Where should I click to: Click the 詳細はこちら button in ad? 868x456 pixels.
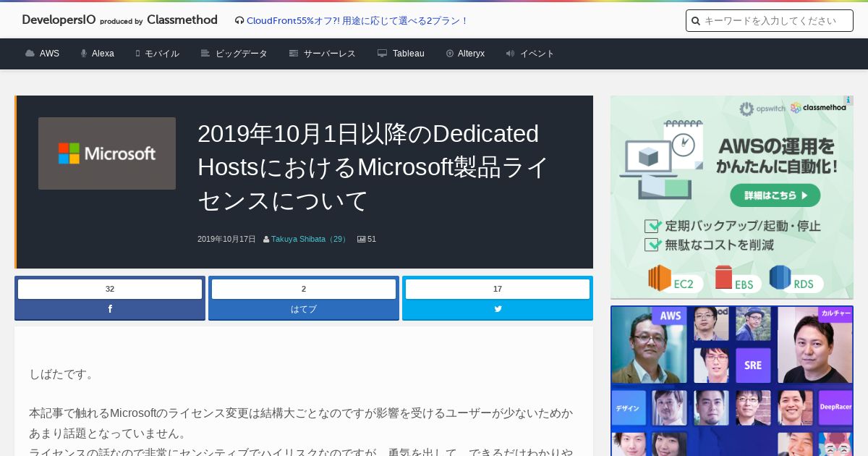(775, 195)
